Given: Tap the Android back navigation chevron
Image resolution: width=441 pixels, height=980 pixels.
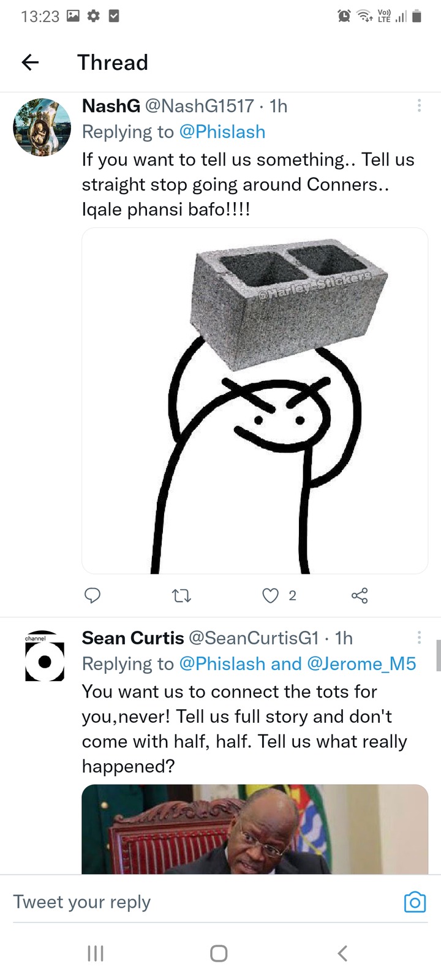Looking at the screenshot, I should [343, 953].
